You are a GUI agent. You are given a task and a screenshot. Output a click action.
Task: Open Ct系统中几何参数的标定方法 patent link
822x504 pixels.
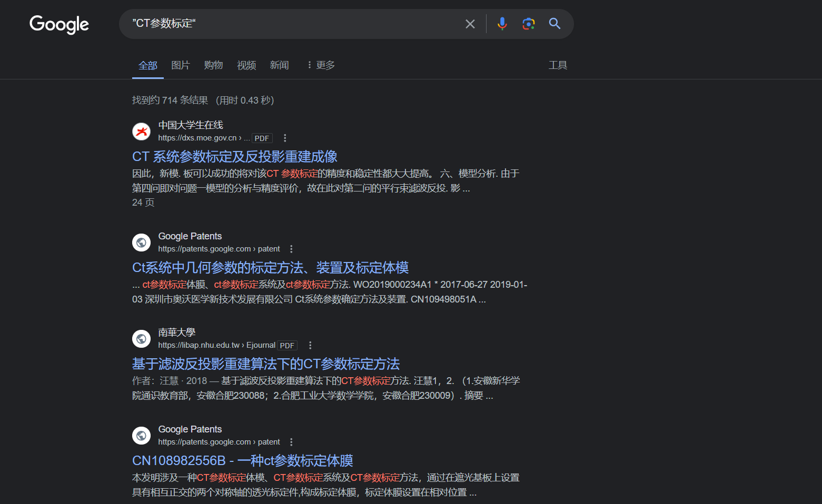coord(271,268)
